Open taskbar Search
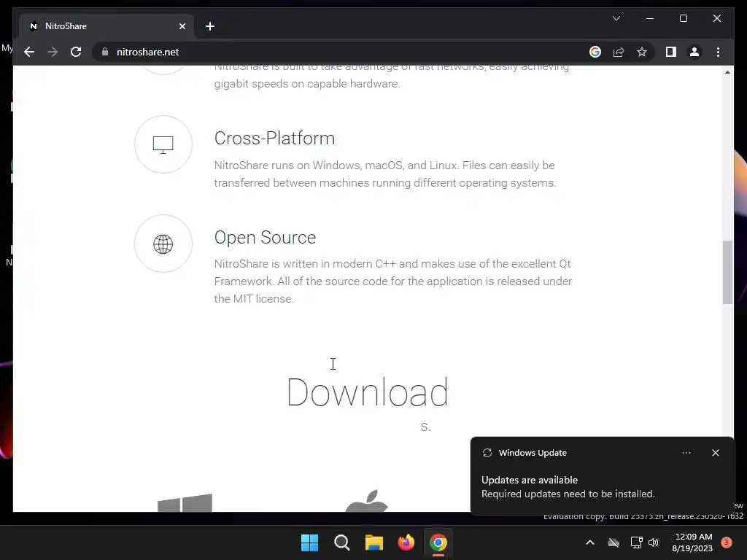The width and height of the screenshot is (747, 560). tap(342, 542)
